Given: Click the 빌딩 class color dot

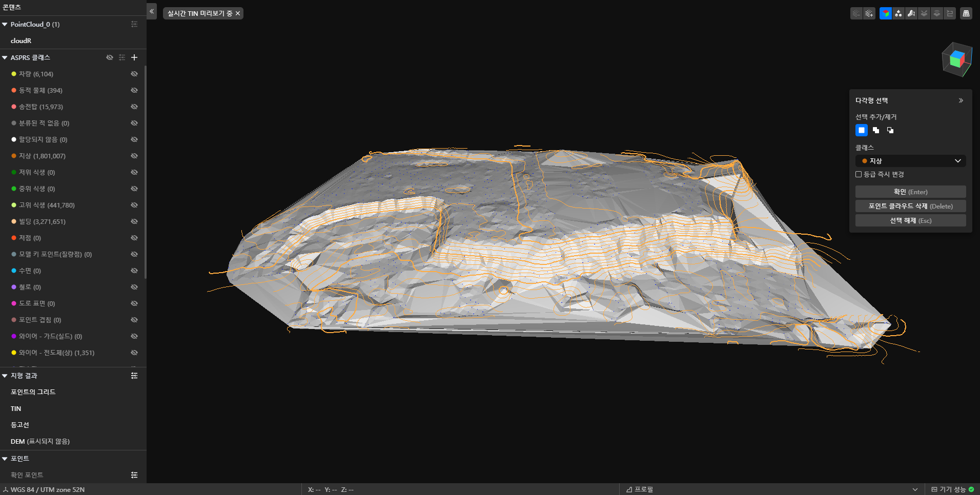Looking at the screenshot, I should (x=14, y=221).
